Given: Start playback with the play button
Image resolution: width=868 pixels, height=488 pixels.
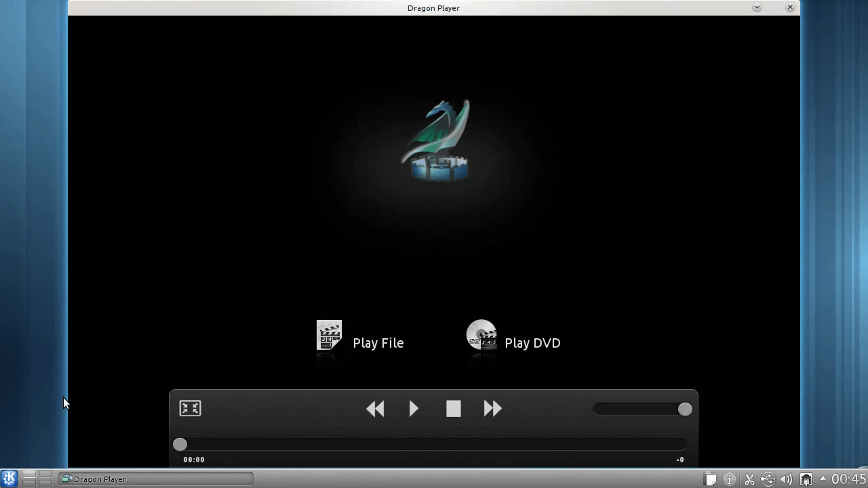Looking at the screenshot, I should [x=414, y=409].
